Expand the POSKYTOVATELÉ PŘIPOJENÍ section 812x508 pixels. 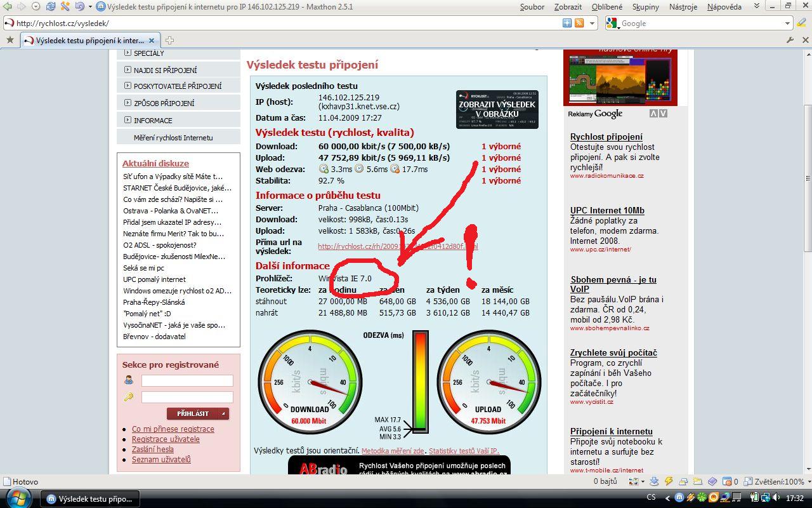tap(177, 86)
